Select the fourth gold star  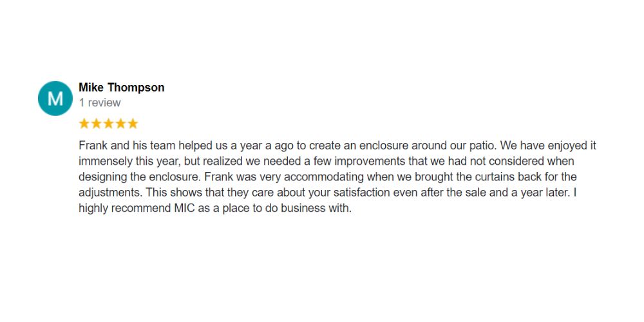point(120,124)
